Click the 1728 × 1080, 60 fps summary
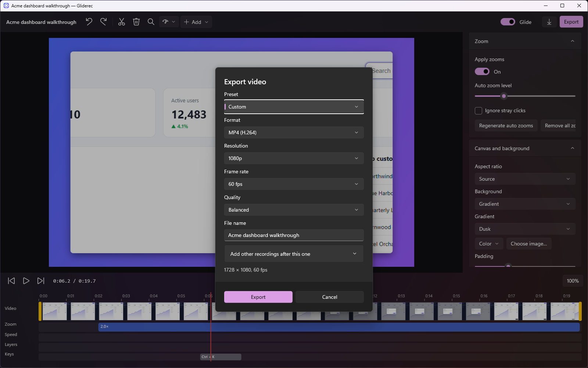 click(x=245, y=270)
